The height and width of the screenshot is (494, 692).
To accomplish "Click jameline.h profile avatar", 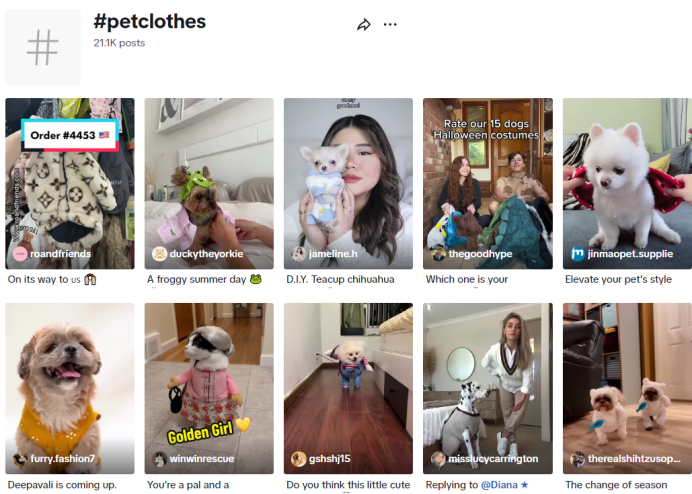I will point(298,254).
